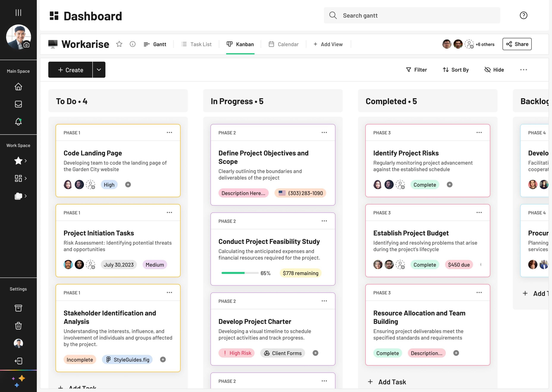Click the archive box icon in Settings
552x392 pixels.
[18, 308]
